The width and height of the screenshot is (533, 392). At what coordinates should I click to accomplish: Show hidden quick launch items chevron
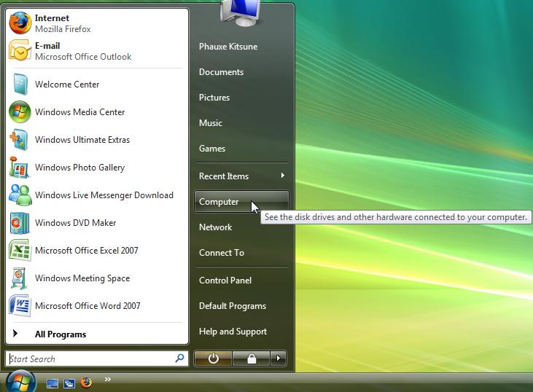click(x=108, y=379)
